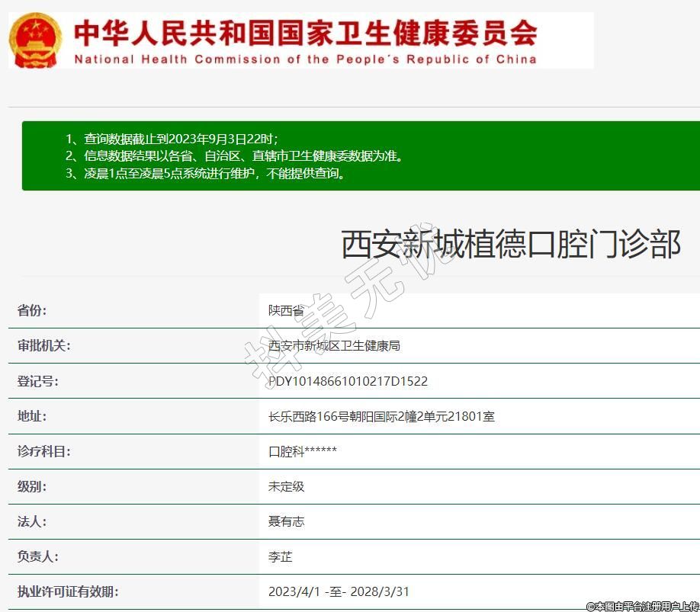Click the person in charge 李芷

(x=280, y=556)
